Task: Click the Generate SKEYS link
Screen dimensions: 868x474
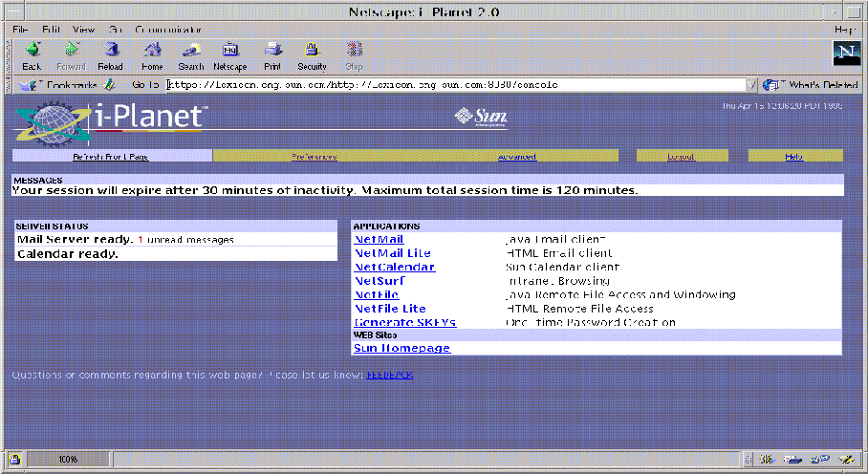Action: pos(405,322)
